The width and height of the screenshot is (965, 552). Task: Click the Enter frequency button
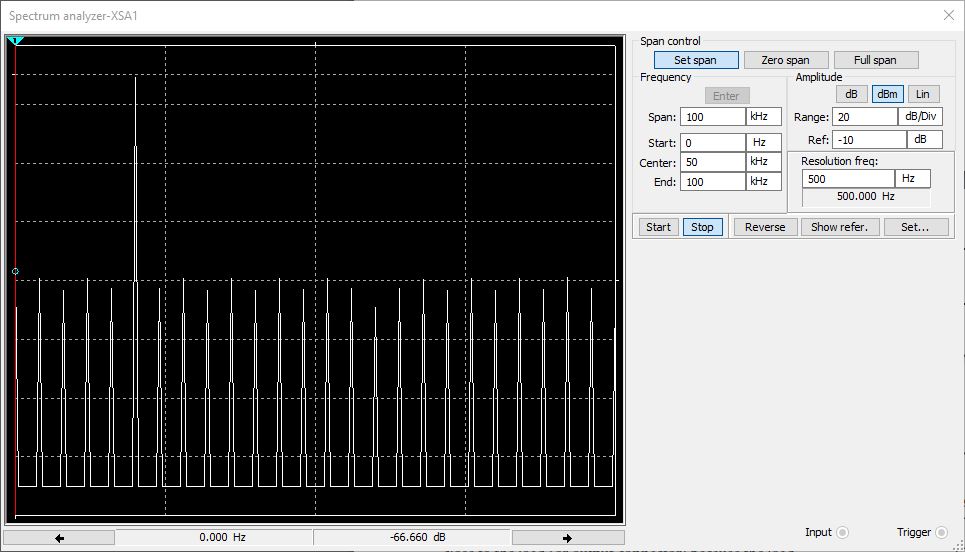[x=727, y=96]
